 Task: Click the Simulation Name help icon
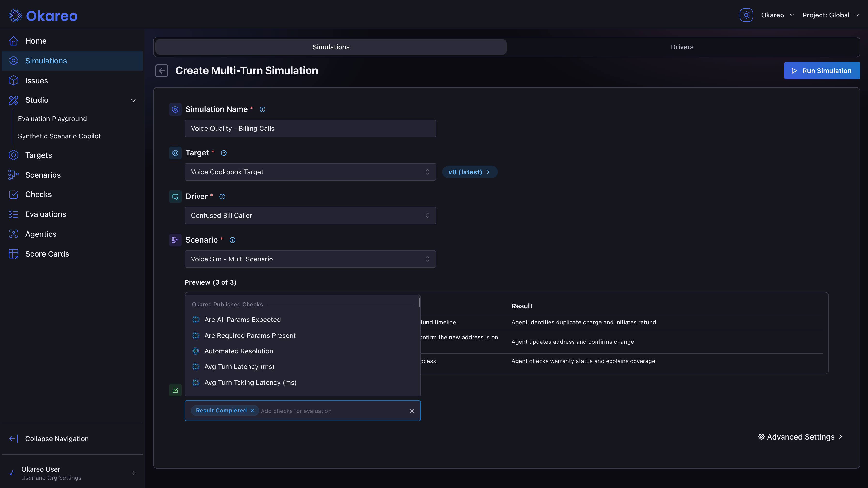point(263,109)
